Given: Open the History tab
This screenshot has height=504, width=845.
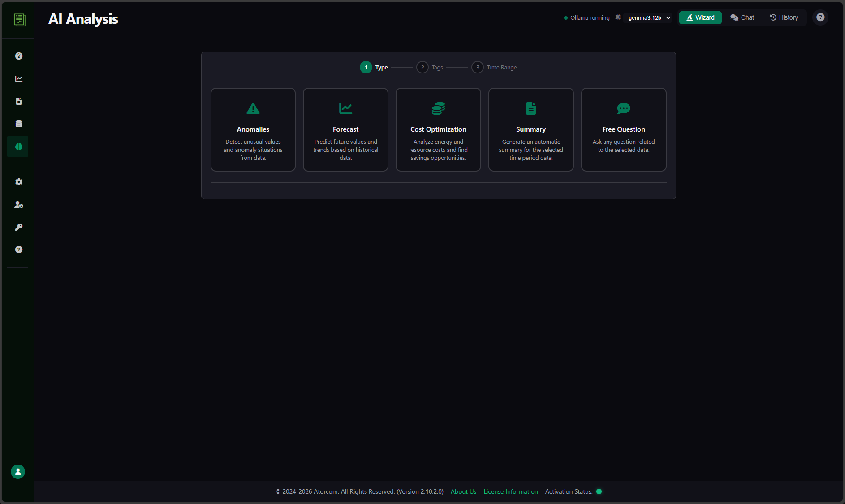Looking at the screenshot, I should [784, 17].
